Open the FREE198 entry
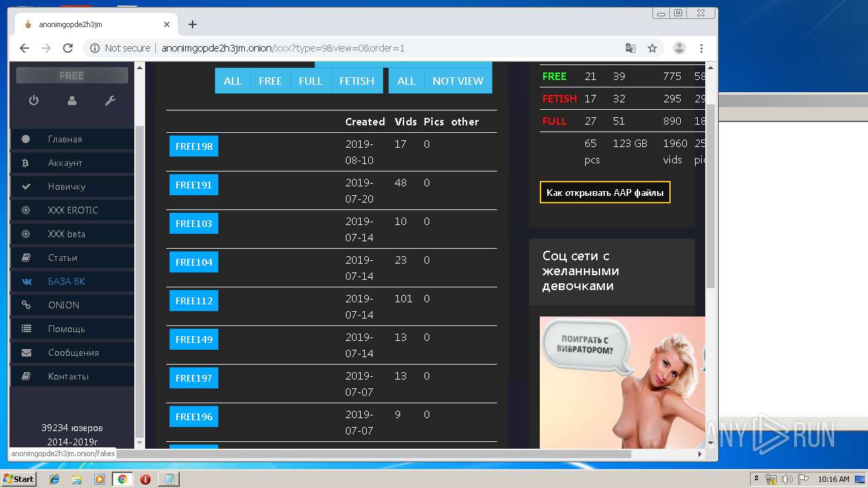The image size is (868, 488). pos(194,146)
